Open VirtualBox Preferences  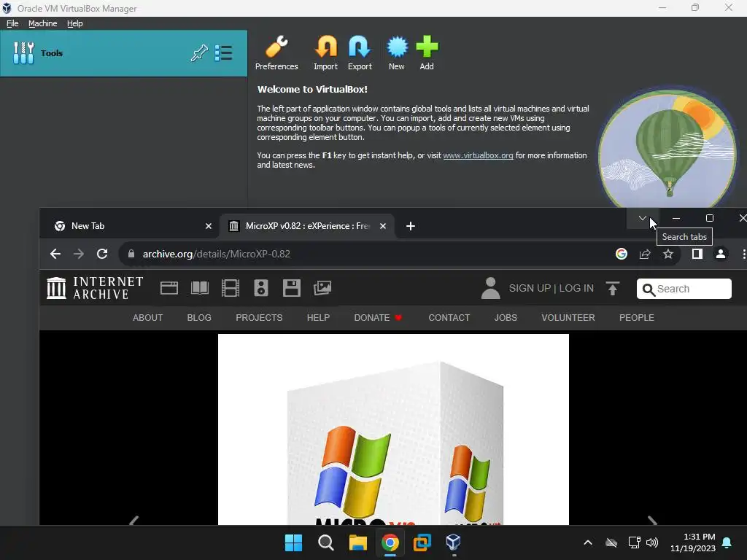click(x=276, y=52)
